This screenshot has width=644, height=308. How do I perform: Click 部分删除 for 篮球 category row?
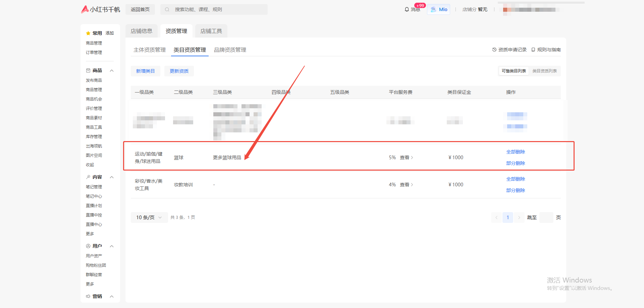pos(516,164)
